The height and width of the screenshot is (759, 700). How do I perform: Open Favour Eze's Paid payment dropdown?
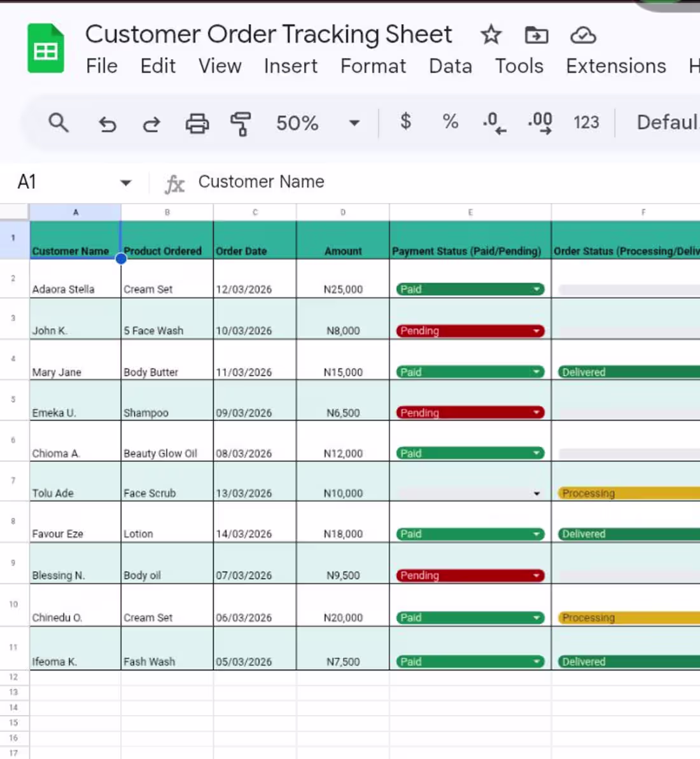(x=470, y=533)
